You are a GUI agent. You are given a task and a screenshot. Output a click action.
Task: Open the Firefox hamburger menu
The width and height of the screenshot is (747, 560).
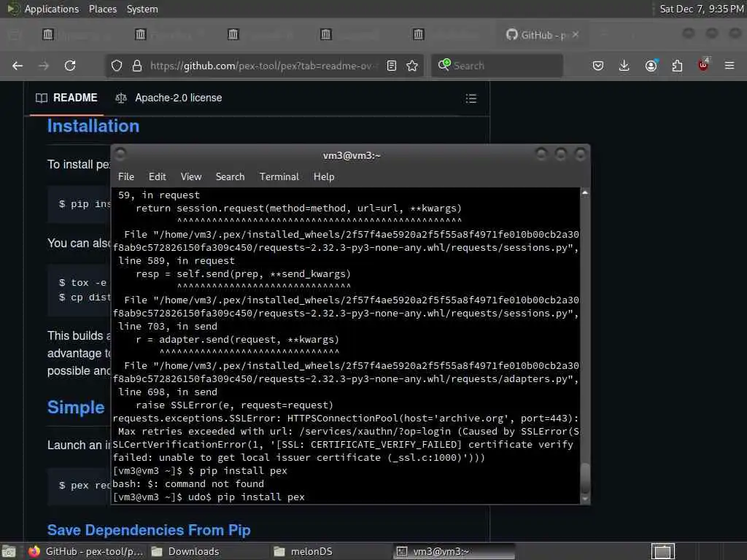pos(729,66)
